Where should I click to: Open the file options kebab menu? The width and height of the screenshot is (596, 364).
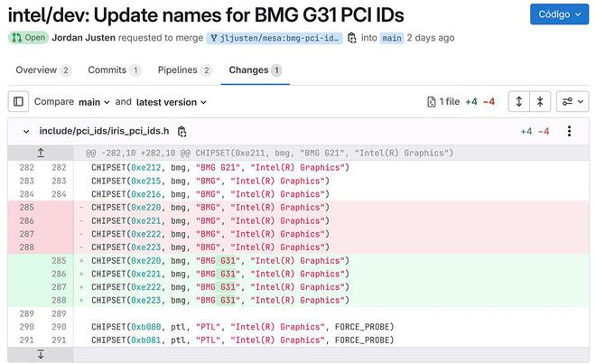569,132
